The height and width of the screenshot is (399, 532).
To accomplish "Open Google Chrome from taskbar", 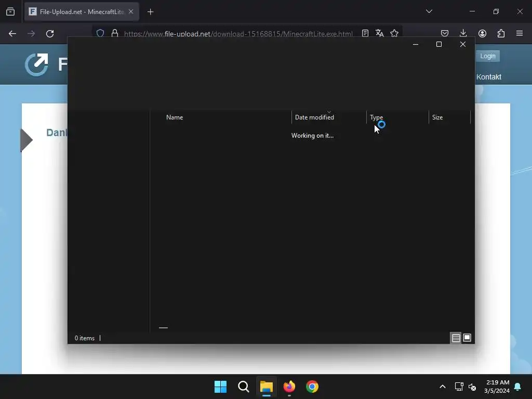I will click(x=312, y=387).
